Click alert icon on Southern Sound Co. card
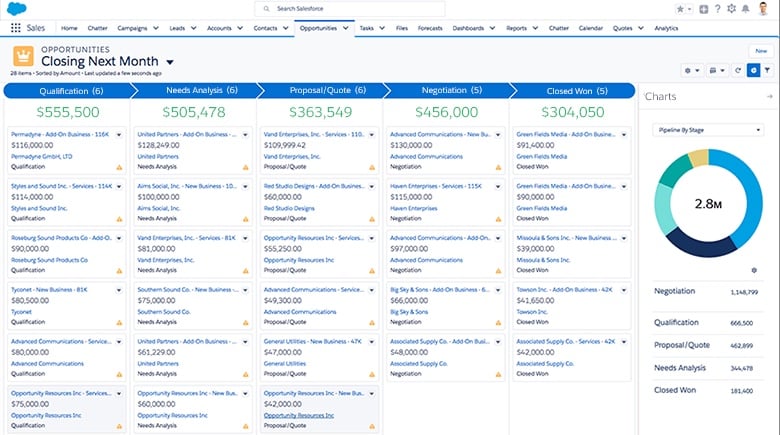 [246, 323]
